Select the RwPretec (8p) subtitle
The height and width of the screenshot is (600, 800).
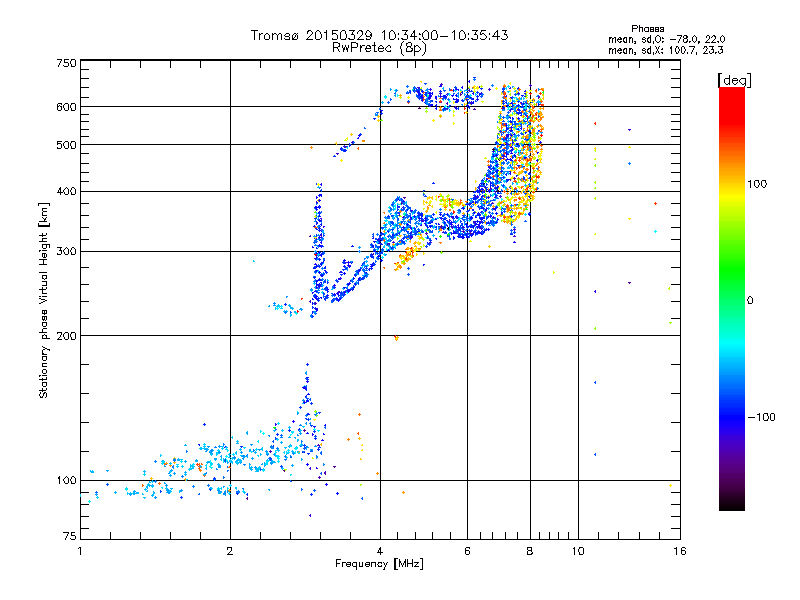[379, 47]
